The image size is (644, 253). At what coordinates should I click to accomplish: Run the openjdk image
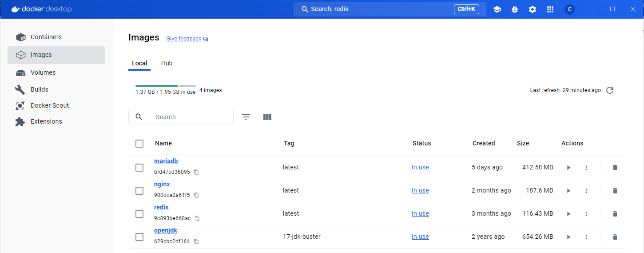coord(568,237)
